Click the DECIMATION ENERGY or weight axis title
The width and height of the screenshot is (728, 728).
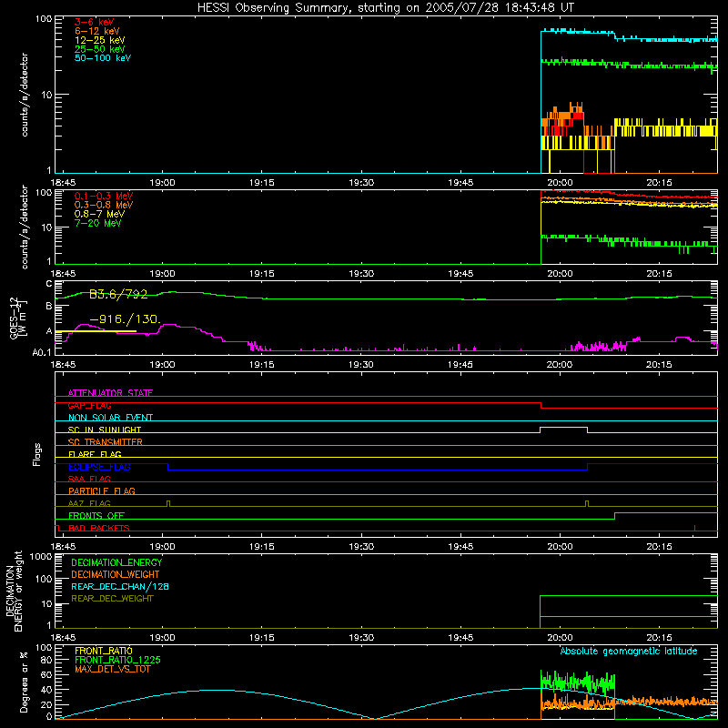click(x=14, y=591)
